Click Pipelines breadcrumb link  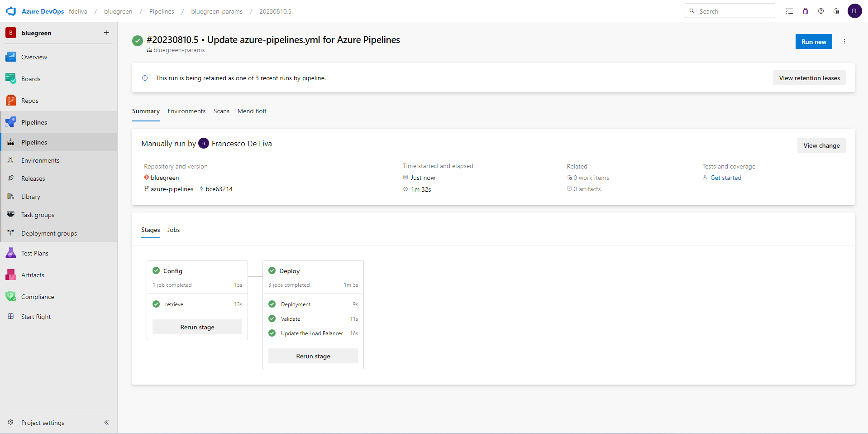(162, 11)
